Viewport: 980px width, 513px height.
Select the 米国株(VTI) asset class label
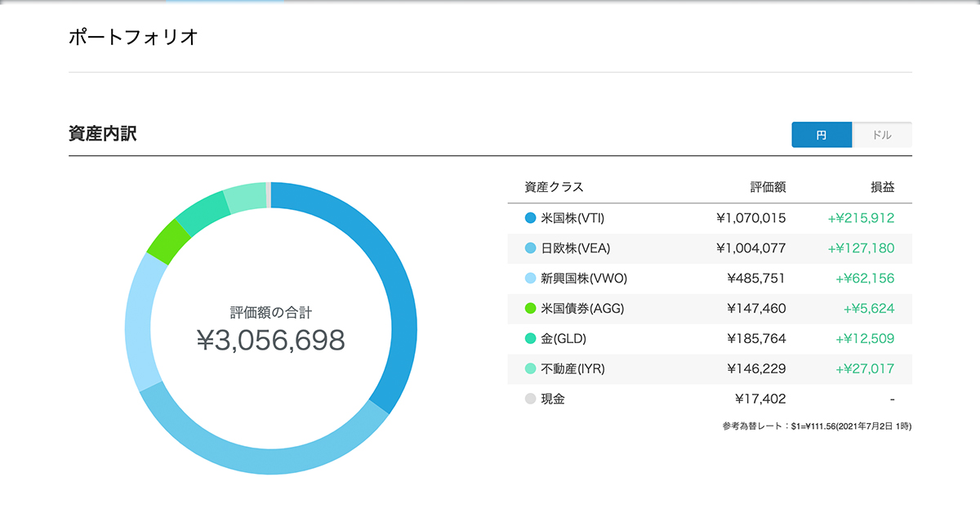click(572, 218)
